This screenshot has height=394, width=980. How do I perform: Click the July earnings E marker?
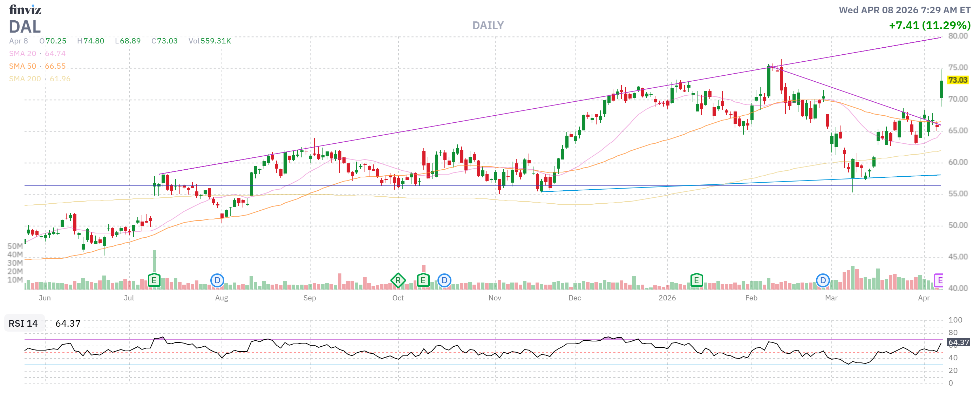click(x=154, y=281)
